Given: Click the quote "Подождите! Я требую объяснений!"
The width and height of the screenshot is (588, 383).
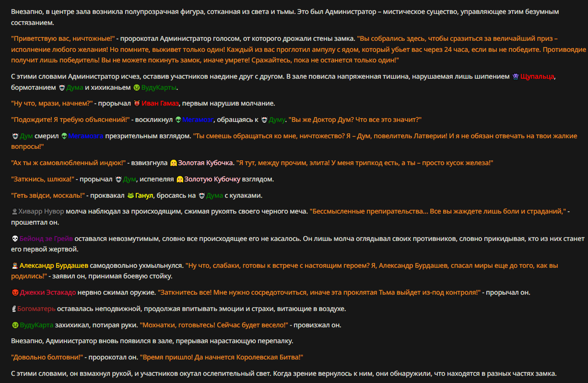Looking at the screenshot, I should tap(71, 120).
